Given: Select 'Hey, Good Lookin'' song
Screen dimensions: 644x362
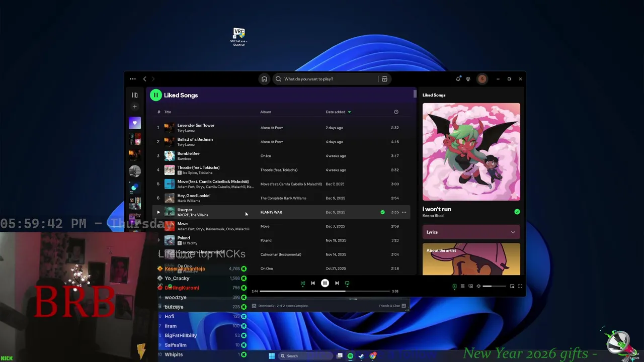Looking at the screenshot, I should (194, 196).
